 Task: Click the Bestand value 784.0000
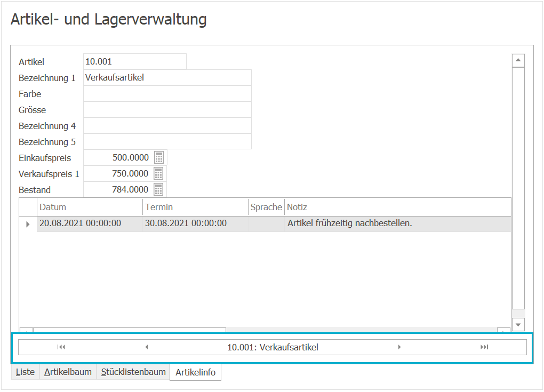[x=130, y=189]
